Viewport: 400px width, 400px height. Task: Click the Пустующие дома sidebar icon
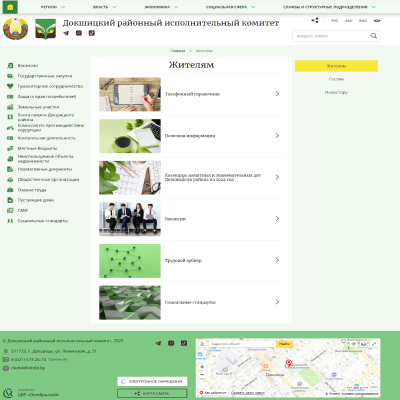(x=10, y=200)
